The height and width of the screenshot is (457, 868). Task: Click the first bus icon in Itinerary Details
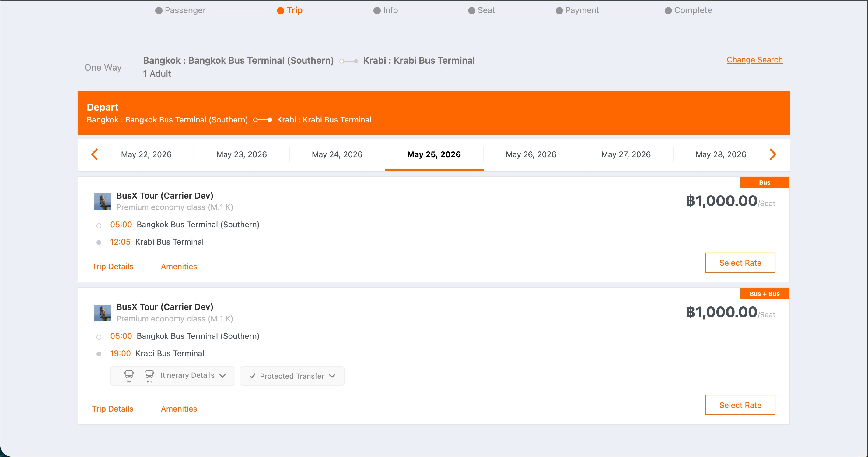coord(129,376)
